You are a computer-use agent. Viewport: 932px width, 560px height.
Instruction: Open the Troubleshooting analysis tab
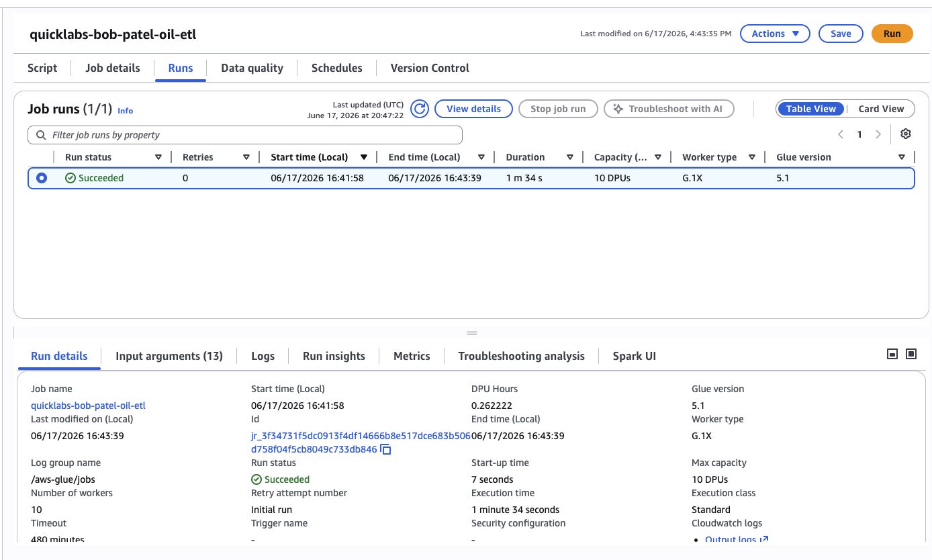(x=521, y=356)
